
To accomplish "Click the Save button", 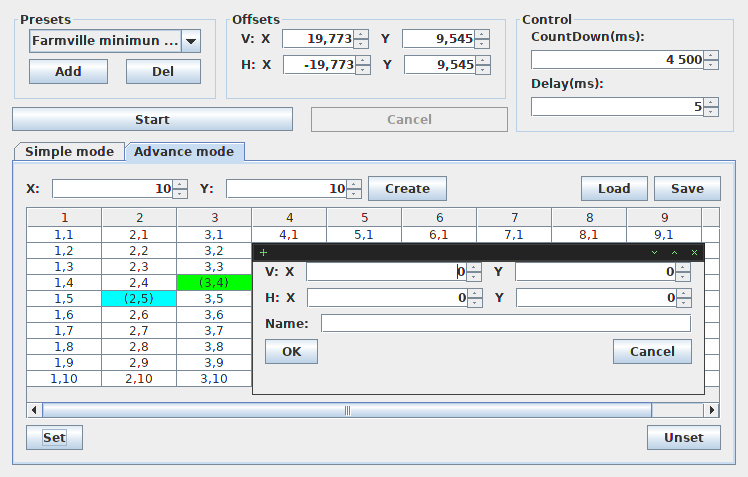I will click(x=687, y=189).
